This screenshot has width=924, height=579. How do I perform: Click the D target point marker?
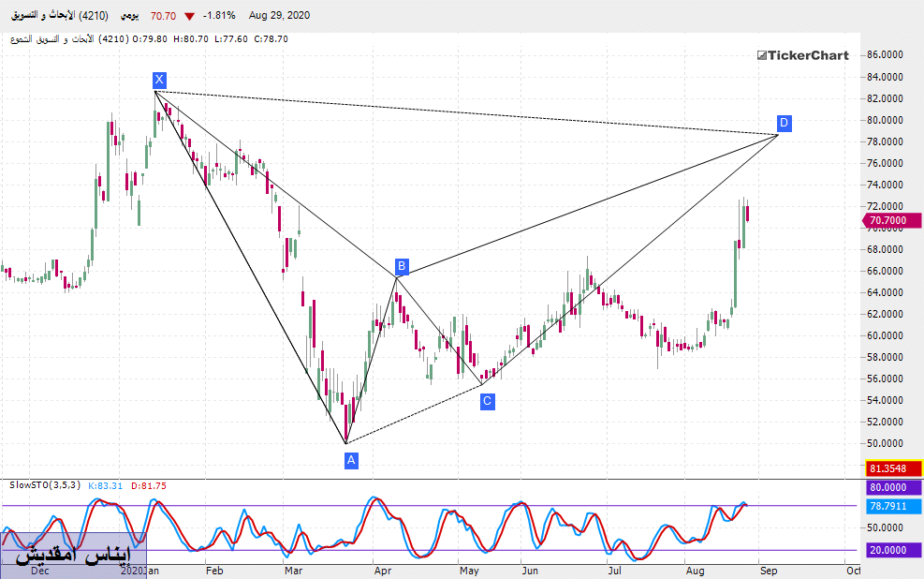785,123
